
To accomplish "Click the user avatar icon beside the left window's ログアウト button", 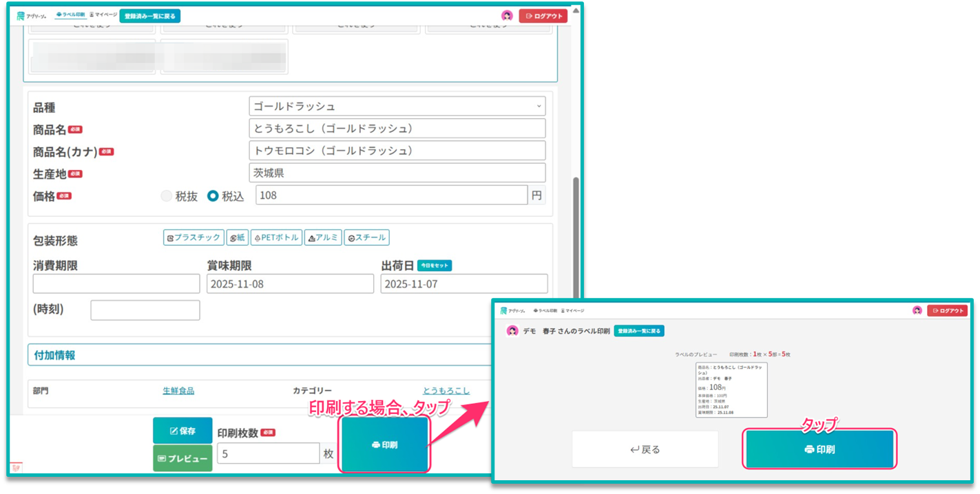I will pyautogui.click(x=507, y=16).
